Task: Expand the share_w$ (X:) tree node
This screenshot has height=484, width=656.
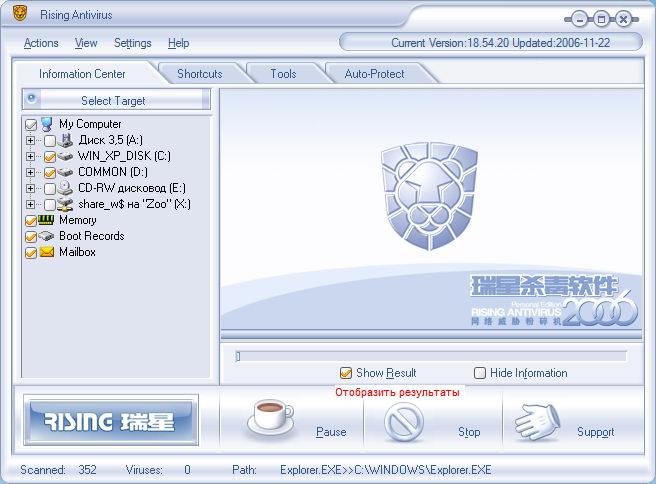Action: pyautogui.click(x=30, y=204)
